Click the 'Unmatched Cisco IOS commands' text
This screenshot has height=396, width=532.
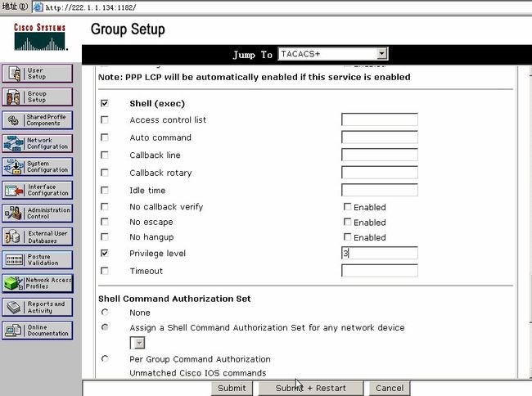pos(198,373)
